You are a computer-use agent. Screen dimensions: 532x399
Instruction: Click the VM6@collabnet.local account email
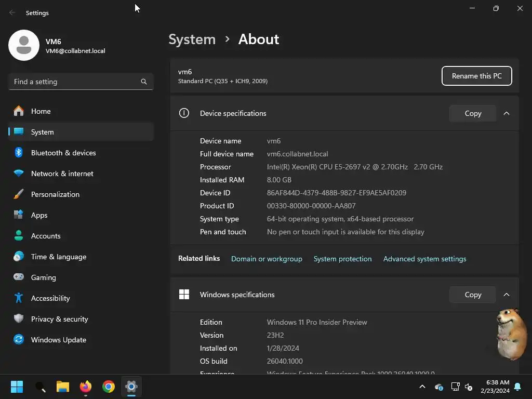[x=75, y=51]
